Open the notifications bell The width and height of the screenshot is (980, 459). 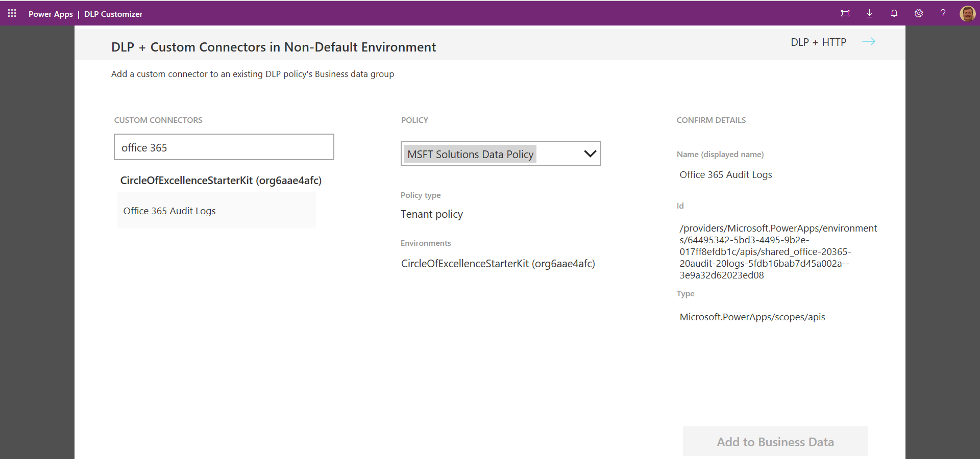(894, 13)
